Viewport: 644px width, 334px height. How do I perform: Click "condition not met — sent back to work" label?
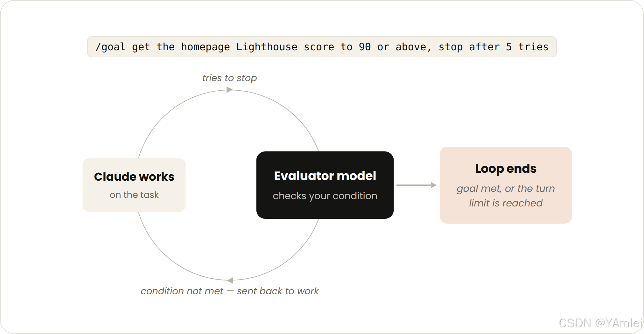point(229,291)
